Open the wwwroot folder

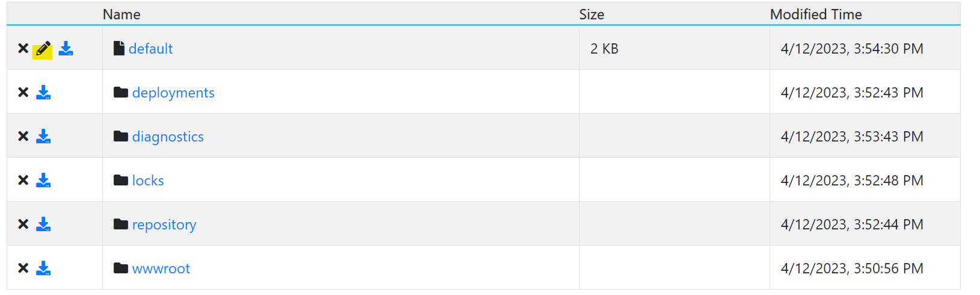(161, 269)
